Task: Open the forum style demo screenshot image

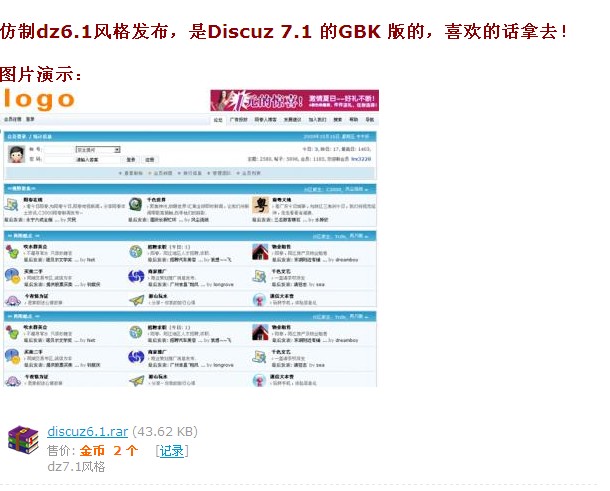Action: point(189,238)
